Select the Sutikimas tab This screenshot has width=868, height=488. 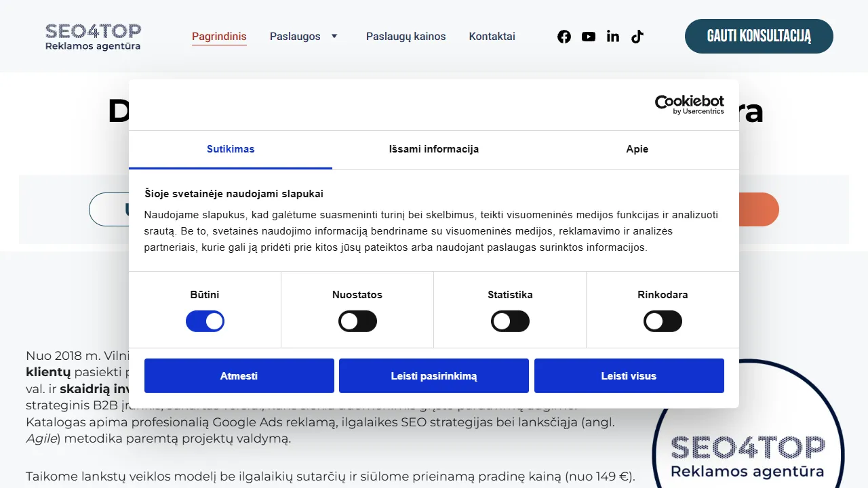tap(231, 149)
